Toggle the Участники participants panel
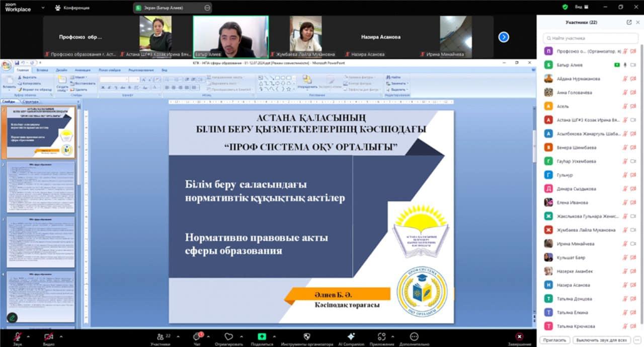This screenshot has height=347, width=644. (160, 337)
